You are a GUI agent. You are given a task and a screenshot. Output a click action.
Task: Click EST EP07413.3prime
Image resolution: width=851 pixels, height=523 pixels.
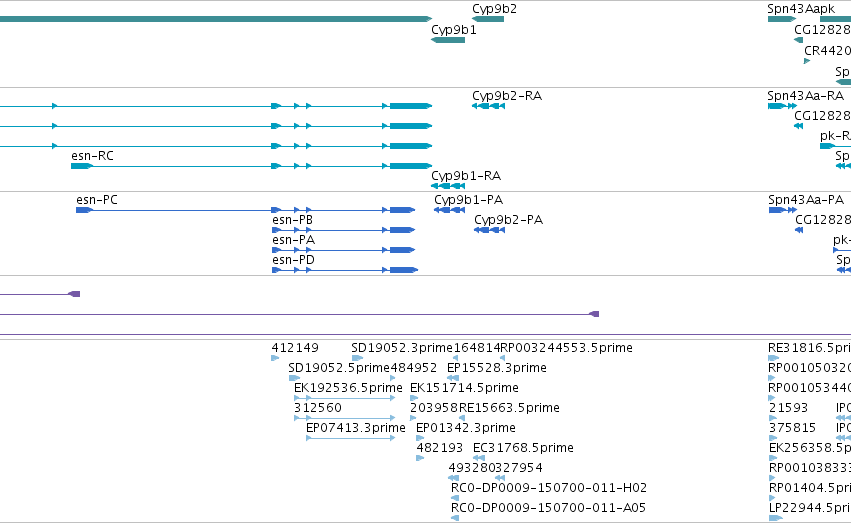click(355, 428)
